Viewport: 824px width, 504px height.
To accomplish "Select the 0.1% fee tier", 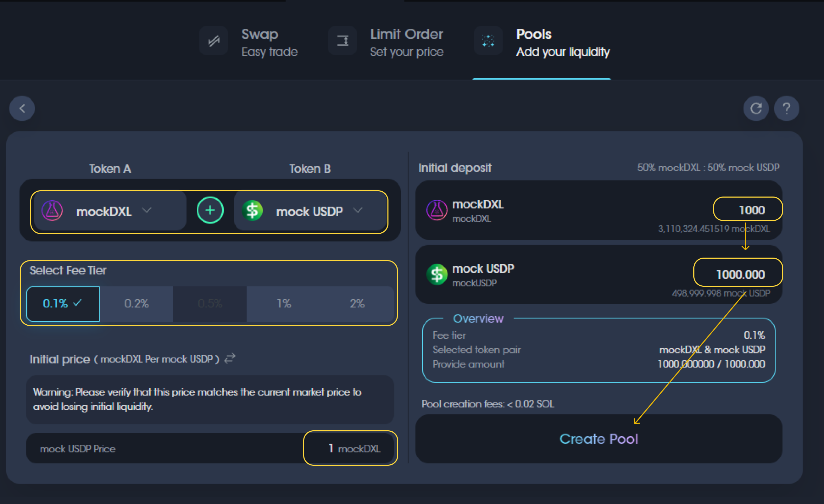I will pos(63,304).
